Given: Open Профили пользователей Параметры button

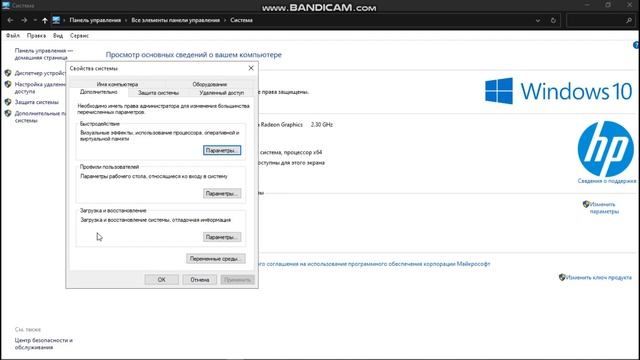Looking at the screenshot, I should [222, 193].
